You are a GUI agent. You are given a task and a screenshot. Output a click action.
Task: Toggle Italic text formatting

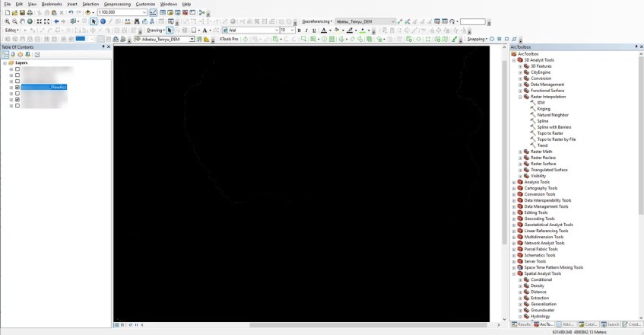(x=306, y=30)
